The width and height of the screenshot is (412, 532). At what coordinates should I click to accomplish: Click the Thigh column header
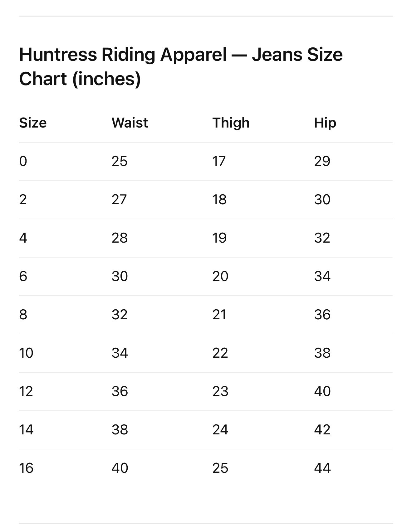[x=231, y=123]
